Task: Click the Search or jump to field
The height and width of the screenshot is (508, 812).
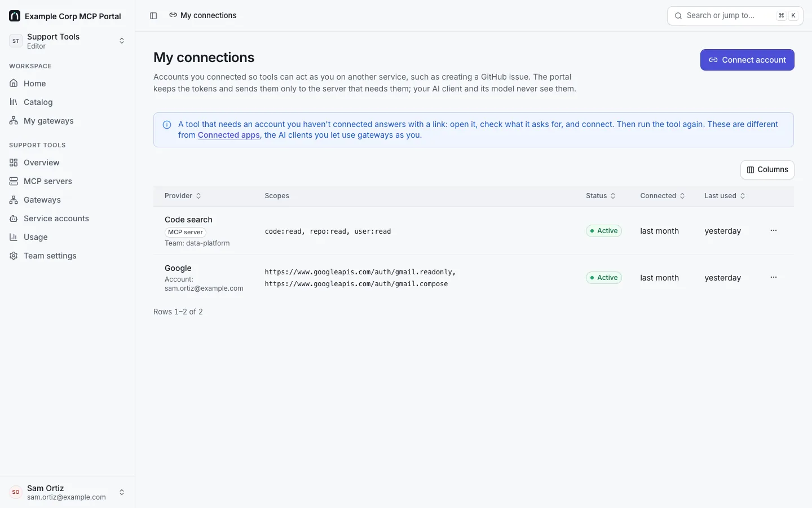Action: click(735, 16)
